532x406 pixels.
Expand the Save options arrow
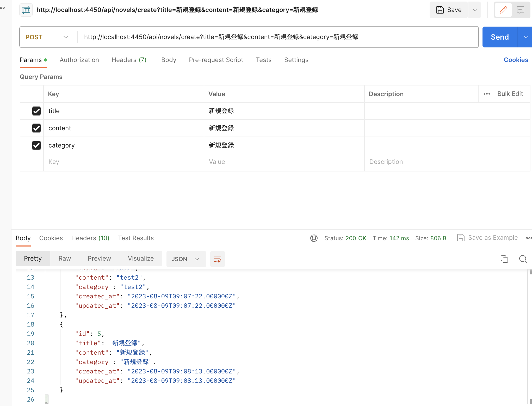[474, 10]
